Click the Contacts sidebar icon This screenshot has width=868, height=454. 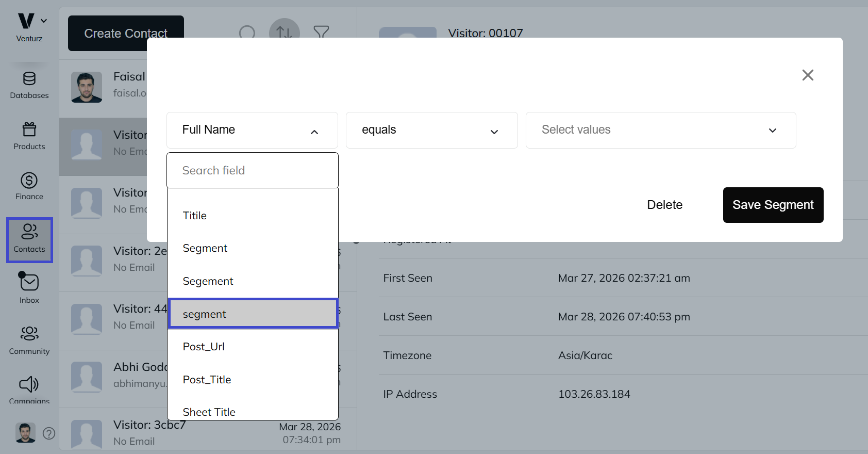click(29, 240)
